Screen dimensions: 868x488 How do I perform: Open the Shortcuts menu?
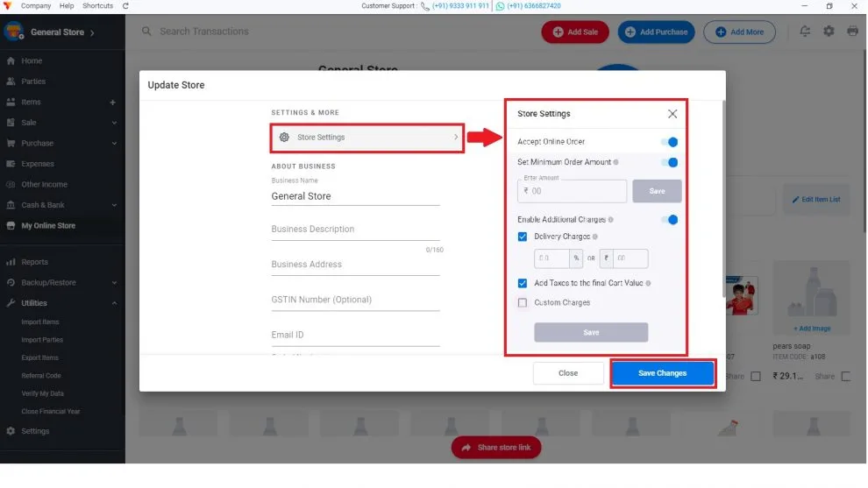[97, 6]
